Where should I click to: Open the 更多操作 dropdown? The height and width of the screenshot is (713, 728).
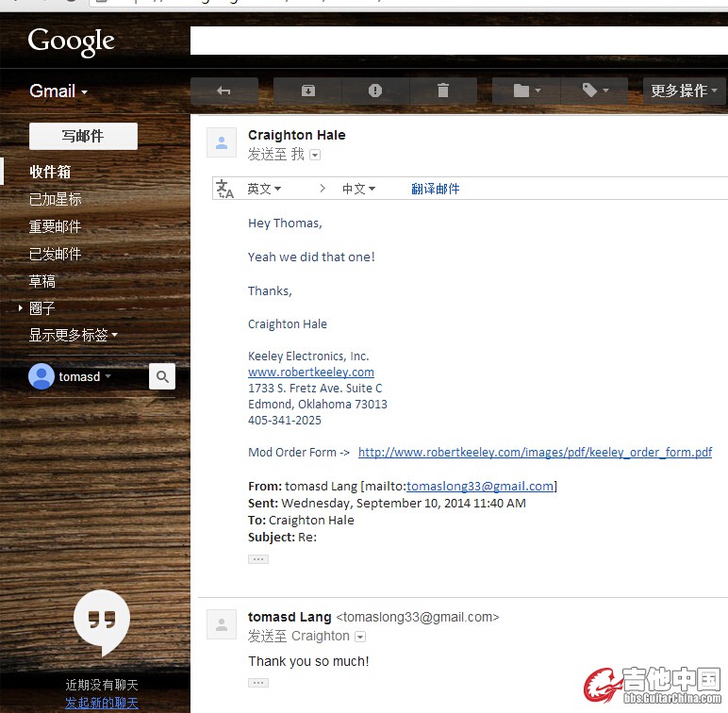pos(685,91)
